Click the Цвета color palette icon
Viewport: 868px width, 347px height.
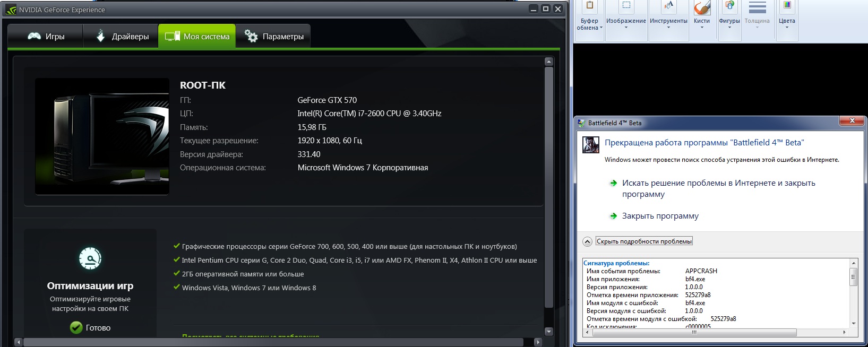[787, 6]
